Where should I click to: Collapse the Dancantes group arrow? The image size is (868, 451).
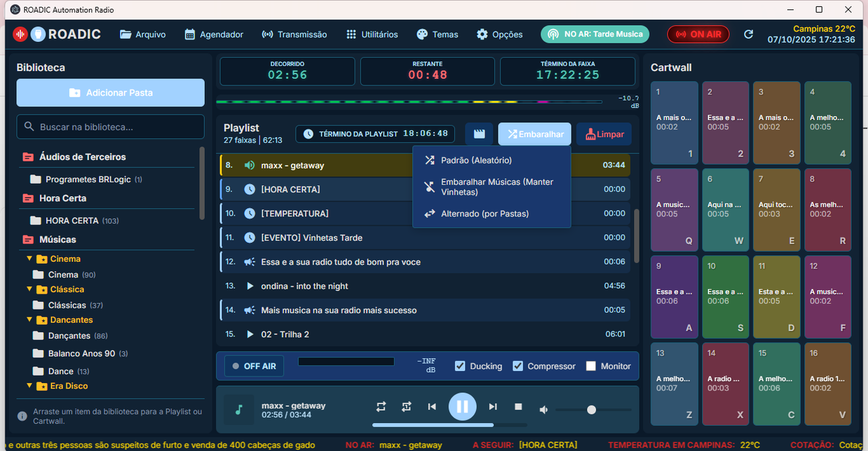(29, 319)
